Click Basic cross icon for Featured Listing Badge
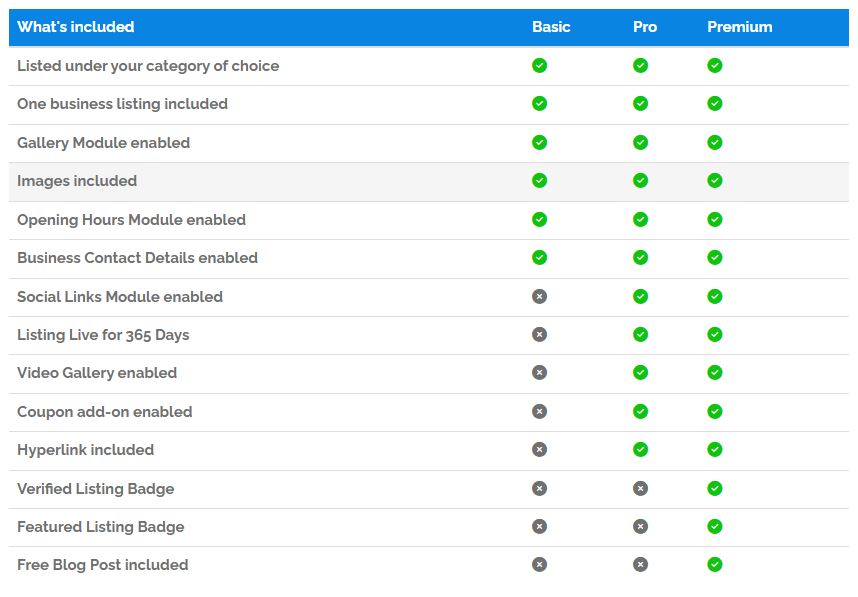858x597 pixels. click(x=539, y=526)
